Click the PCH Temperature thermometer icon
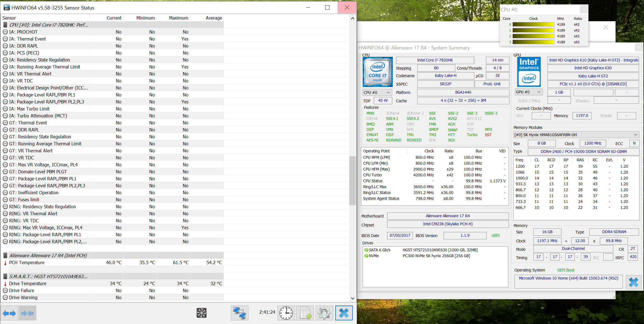The width and height of the screenshot is (644, 324). (5, 262)
